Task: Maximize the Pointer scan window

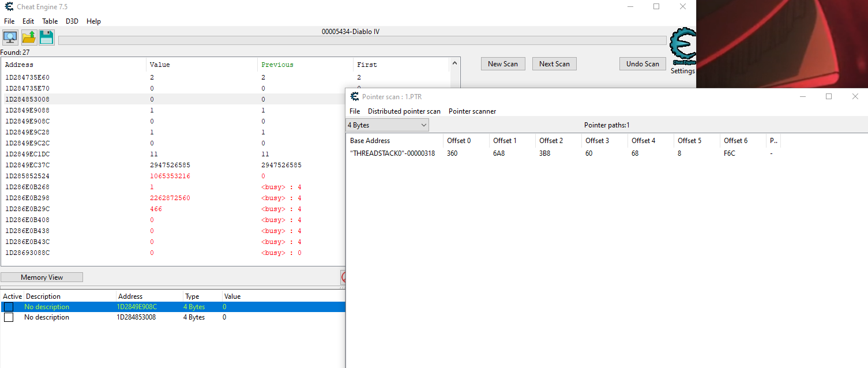Action: point(829,96)
